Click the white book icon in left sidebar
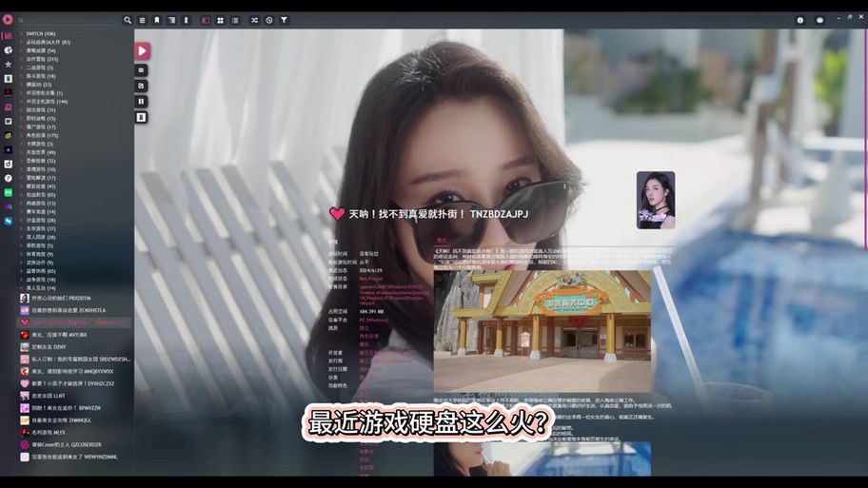868x488 pixels. point(8,79)
